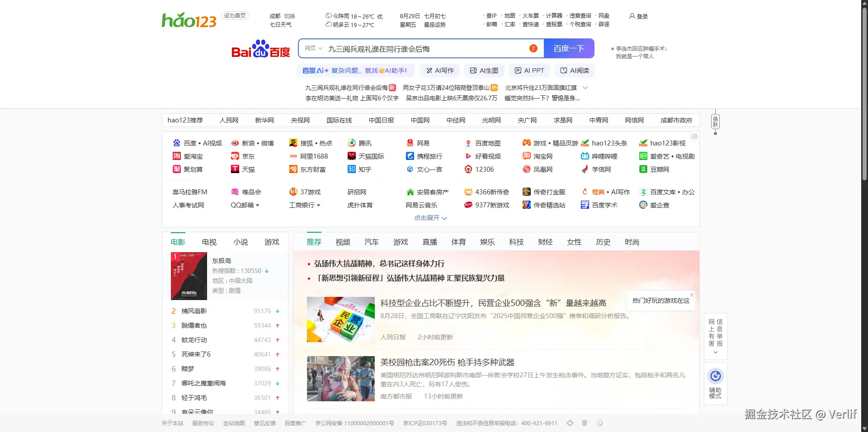Click the AI PPT button

(x=529, y=70)
